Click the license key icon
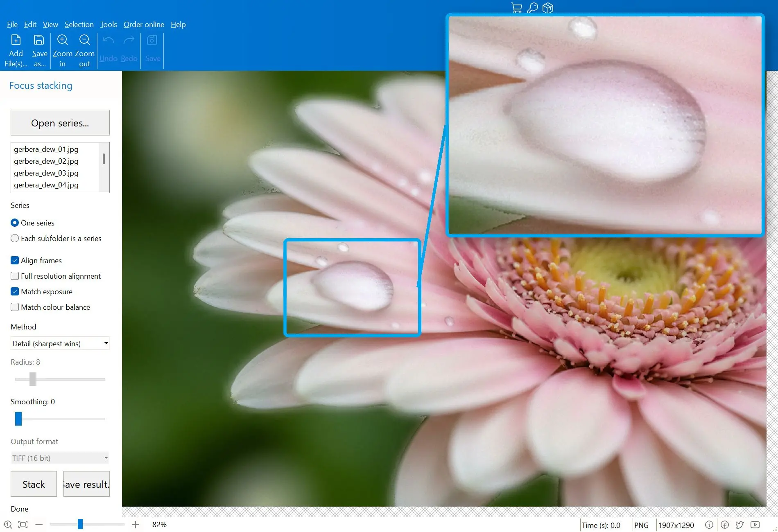This screenshot has height=532, width=778. tap(532, 8)
